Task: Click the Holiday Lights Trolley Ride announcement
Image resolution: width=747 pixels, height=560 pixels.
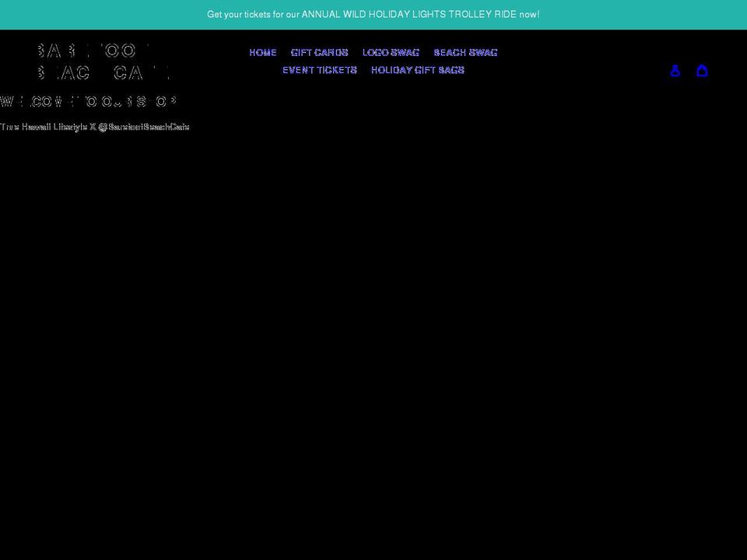Action: 373,14
